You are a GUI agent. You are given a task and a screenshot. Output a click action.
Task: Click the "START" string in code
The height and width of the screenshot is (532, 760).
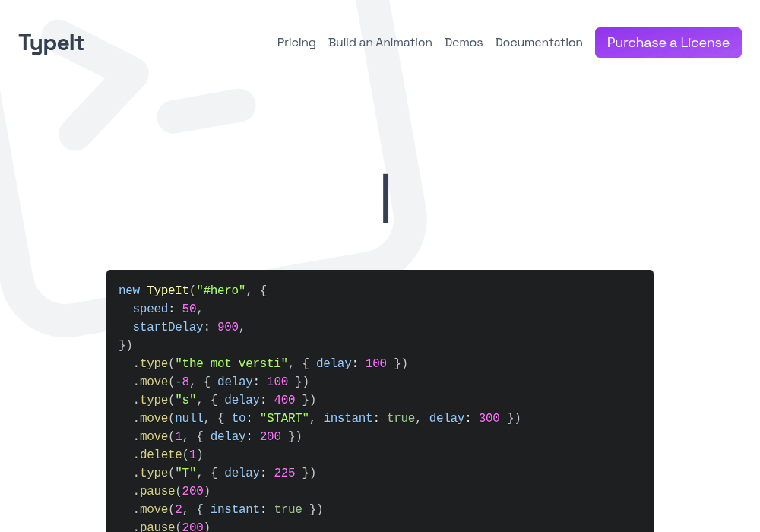click(284, 418)
